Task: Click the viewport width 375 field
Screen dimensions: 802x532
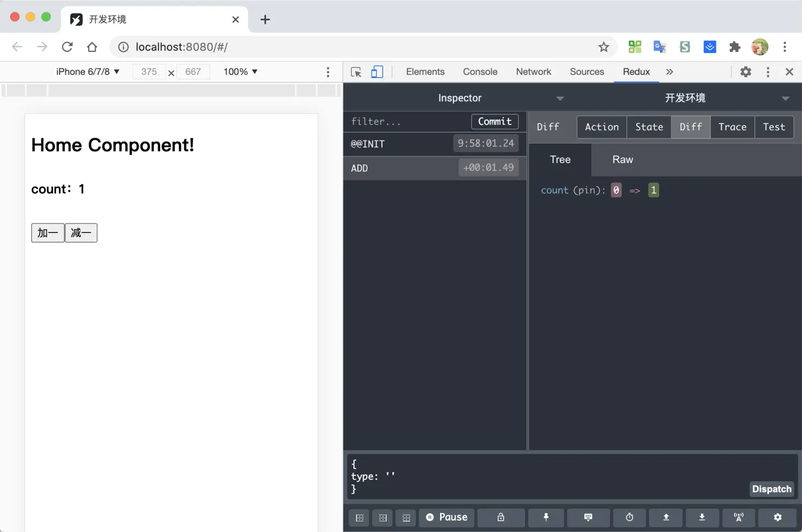Action: [x=149, y=72]
